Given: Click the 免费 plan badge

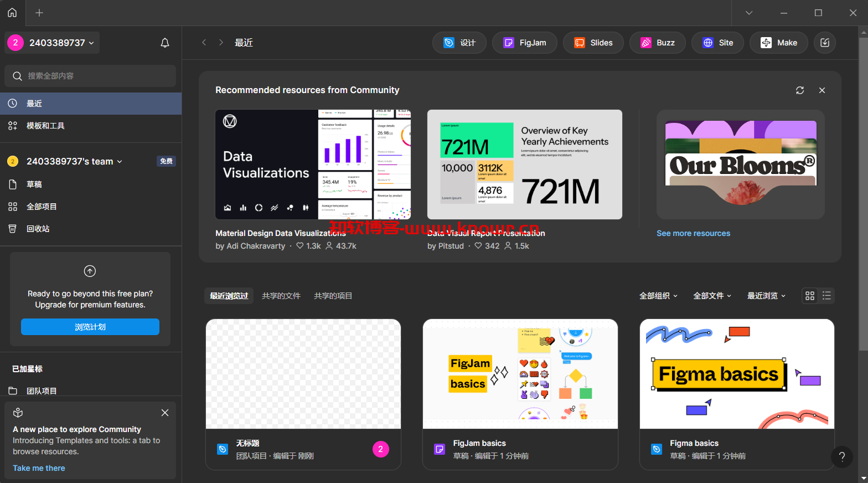Looking at the screenshot, I should tap(166, 161).
